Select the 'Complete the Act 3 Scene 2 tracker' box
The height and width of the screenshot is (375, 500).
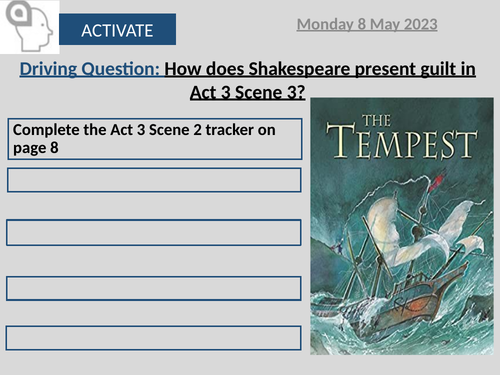[155, 139]
